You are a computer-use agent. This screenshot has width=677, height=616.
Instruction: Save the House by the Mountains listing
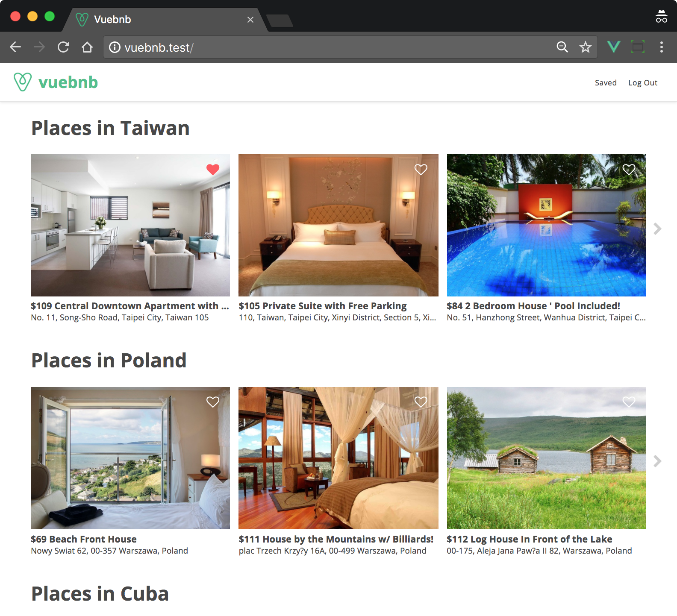coord(421,402)
